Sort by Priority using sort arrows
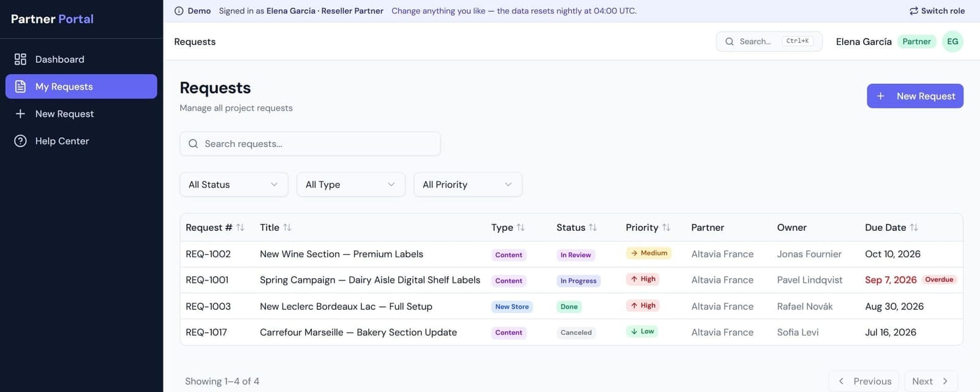The width and height of the screenshot is (980, 392). [x=666, y=227]
